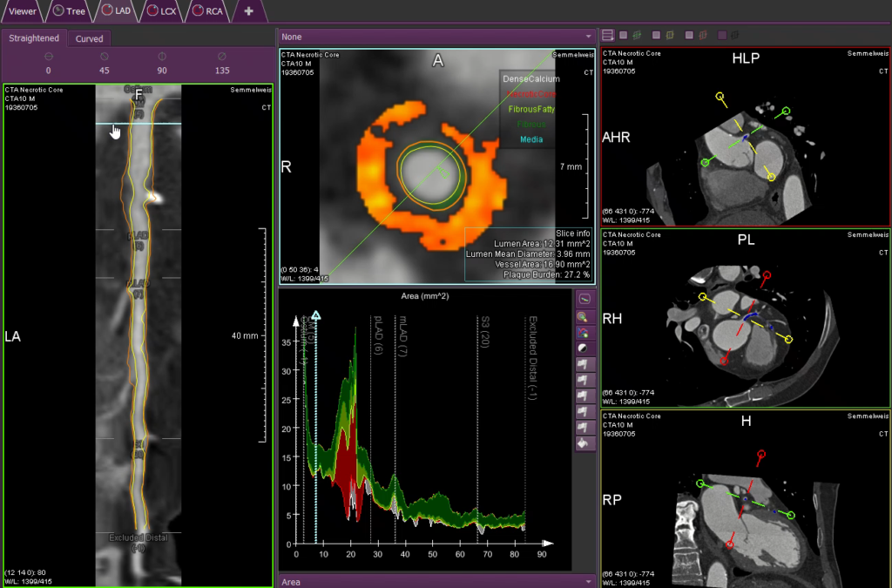Open the RCA vessel tab

pyautogui.click(x=206, y=11)
